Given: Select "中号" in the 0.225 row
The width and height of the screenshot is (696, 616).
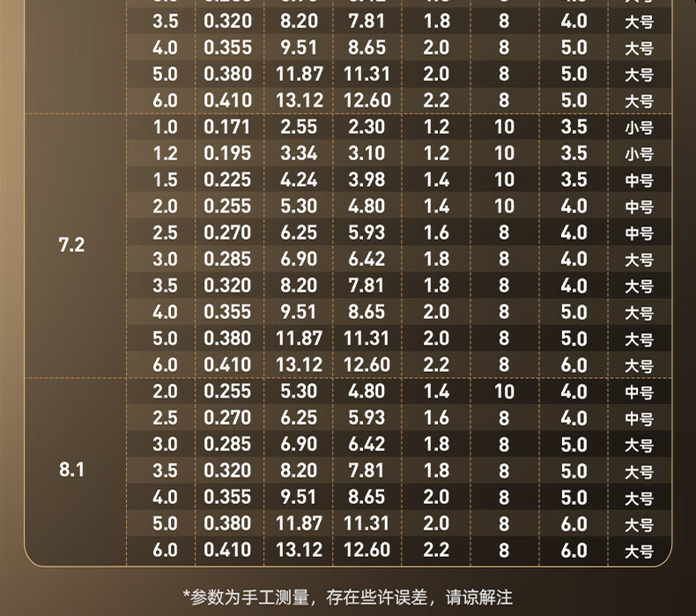Looking at the screenshot, I should click(x=640, y=181).
